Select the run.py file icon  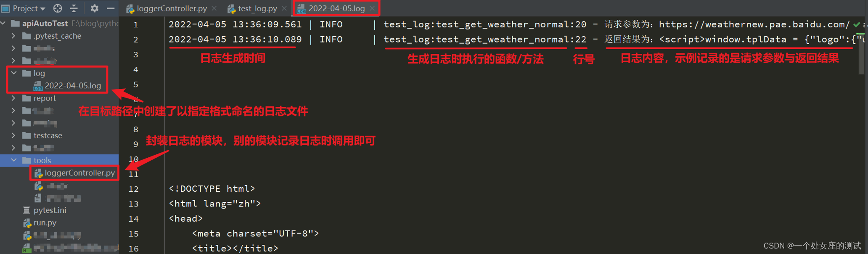coord(27,223)
